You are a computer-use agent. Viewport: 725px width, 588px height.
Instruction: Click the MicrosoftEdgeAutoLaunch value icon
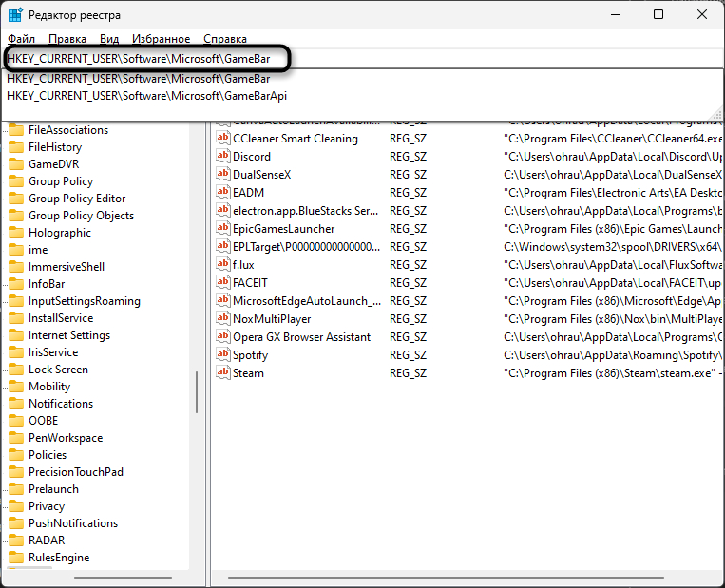pyautogui.click(x=223, y=300)
